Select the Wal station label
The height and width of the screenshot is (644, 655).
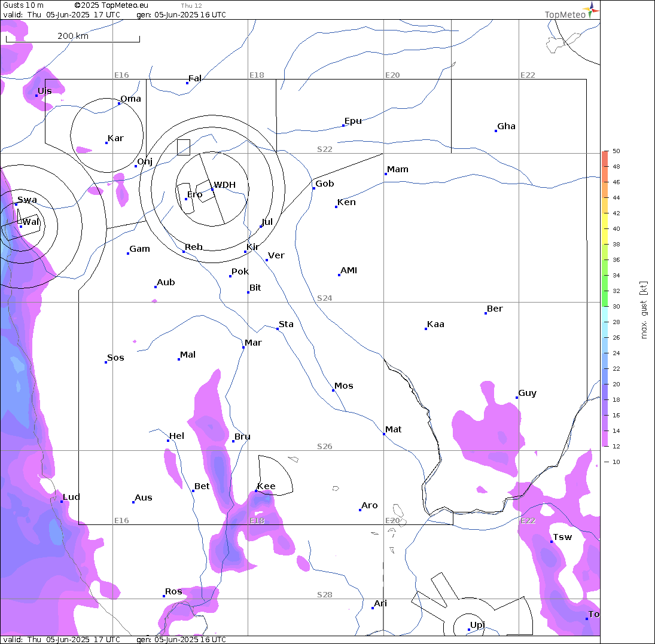tap(31, 222)
